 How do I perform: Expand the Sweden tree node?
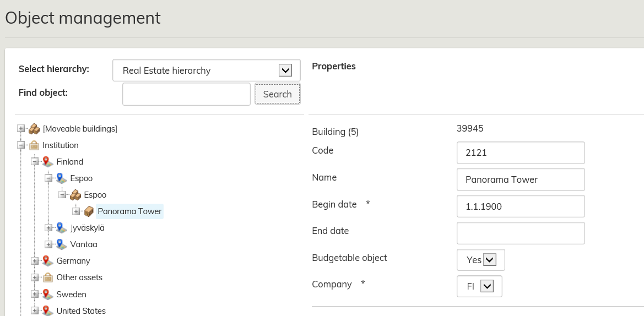point(35,295)
